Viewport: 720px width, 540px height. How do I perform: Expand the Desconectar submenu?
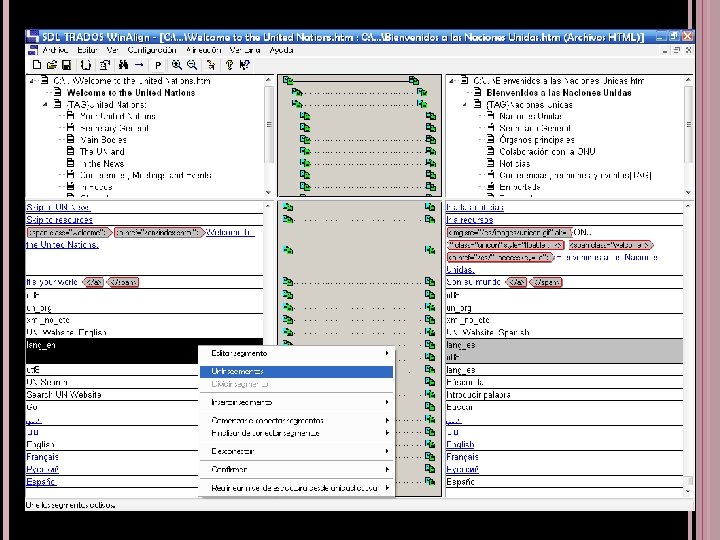click(297, 451)
